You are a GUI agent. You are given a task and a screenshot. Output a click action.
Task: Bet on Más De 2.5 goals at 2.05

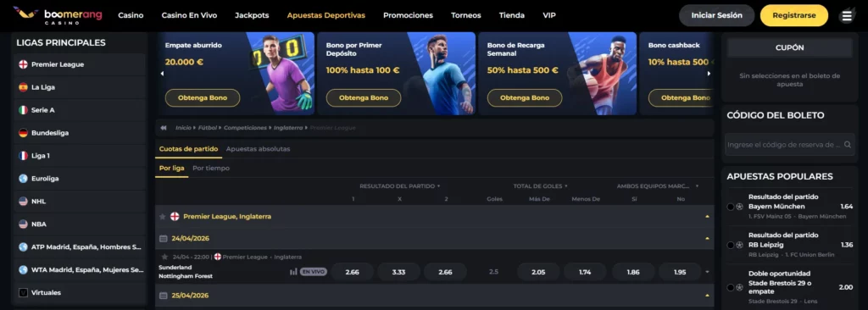pyautogui.click(x=538, y=272)
